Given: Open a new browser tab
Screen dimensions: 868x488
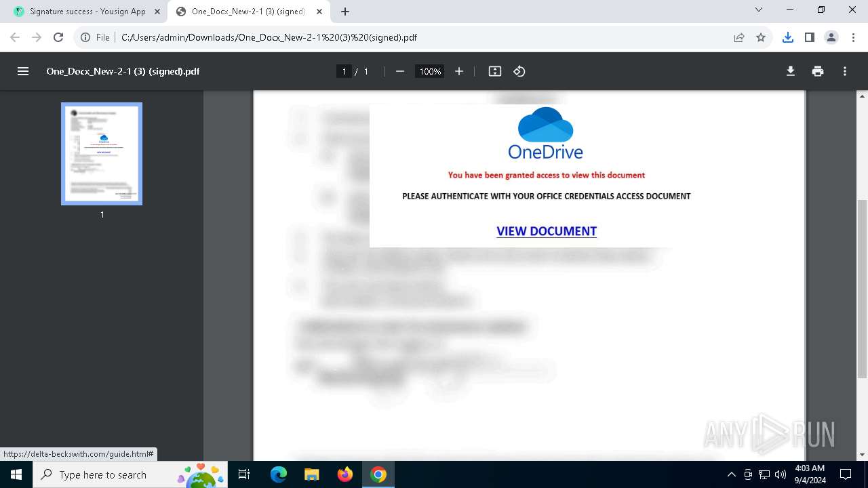Looking at the screenshot, I should point(345,12).
